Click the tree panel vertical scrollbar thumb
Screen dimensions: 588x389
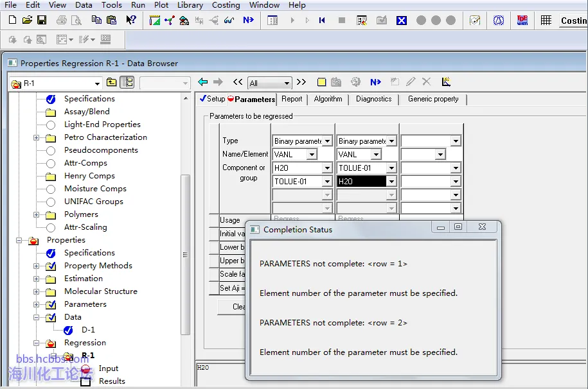click(x=185, y=254)
